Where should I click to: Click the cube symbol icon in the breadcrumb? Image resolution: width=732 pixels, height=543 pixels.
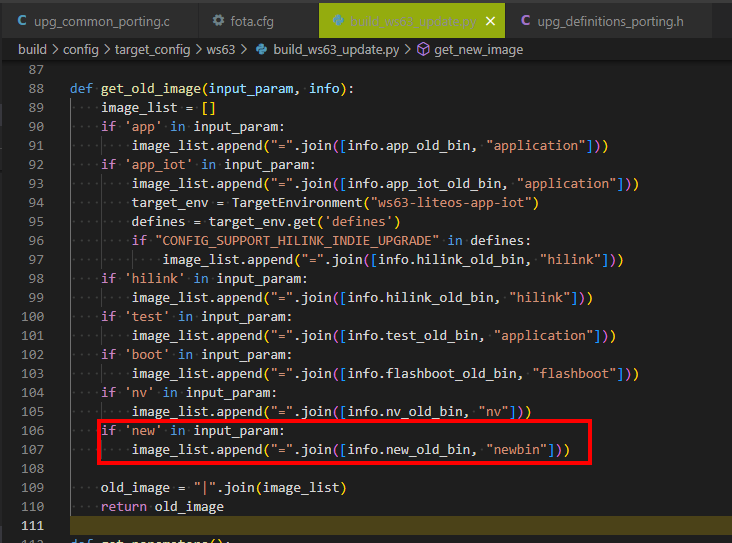[423, 49]
